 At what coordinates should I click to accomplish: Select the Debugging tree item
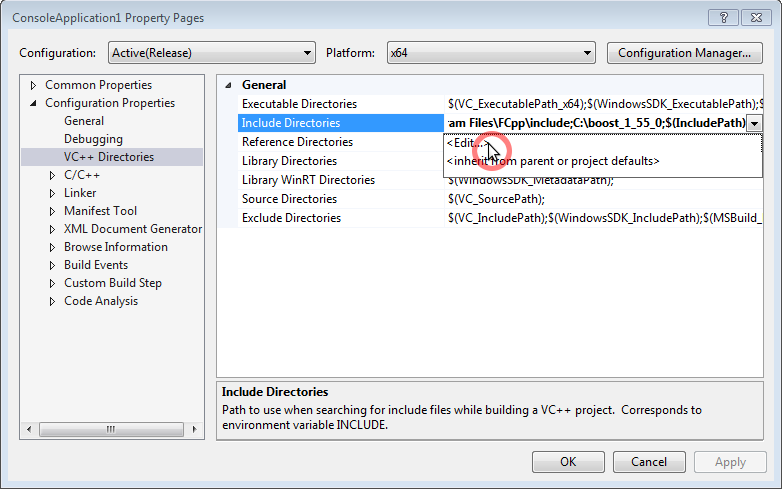tap(93, 139)
